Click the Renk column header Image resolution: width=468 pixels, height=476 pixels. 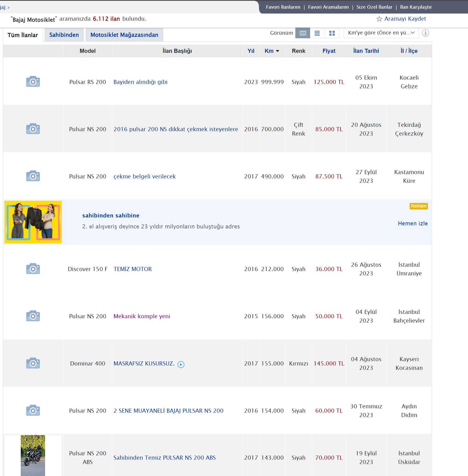click(x=298, y=51)
